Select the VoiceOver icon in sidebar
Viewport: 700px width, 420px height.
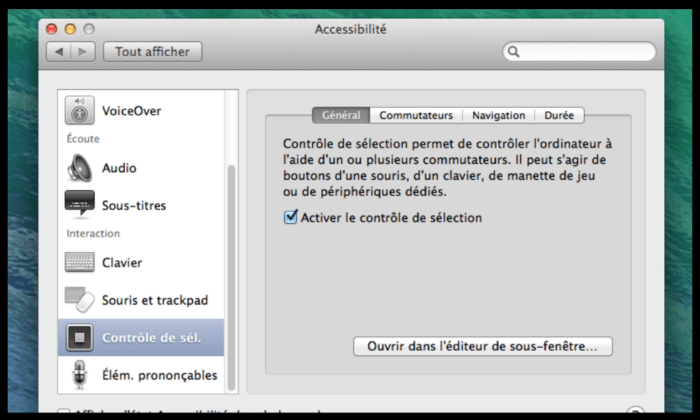point(80,110)
